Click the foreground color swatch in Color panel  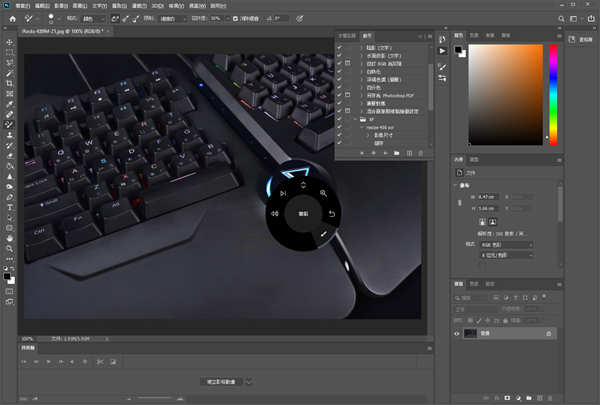click(x=458, y=49)
